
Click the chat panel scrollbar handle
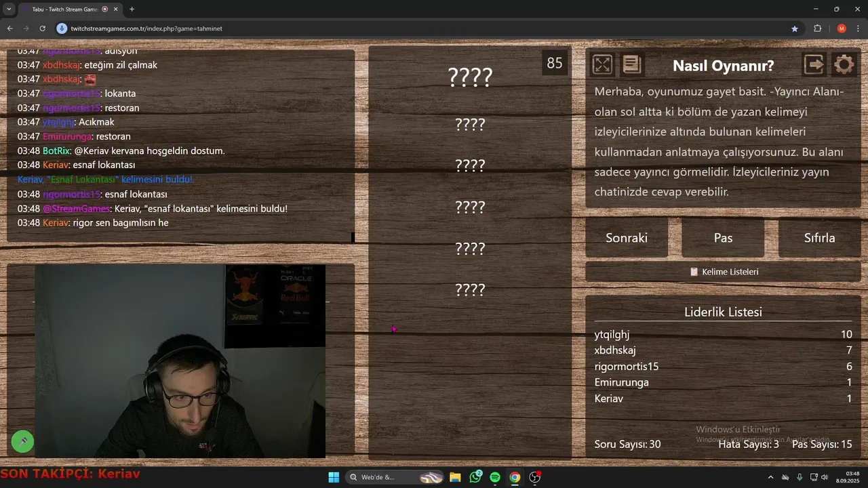coord(353,237)
